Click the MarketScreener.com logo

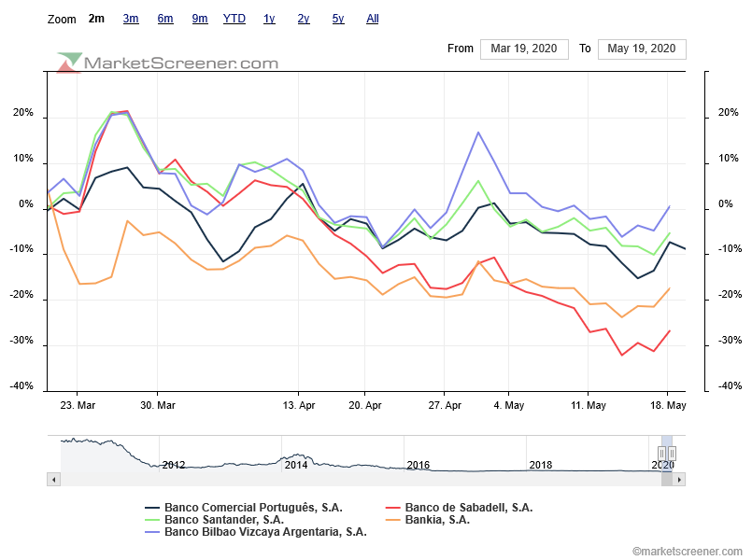(x=168, y=63)
